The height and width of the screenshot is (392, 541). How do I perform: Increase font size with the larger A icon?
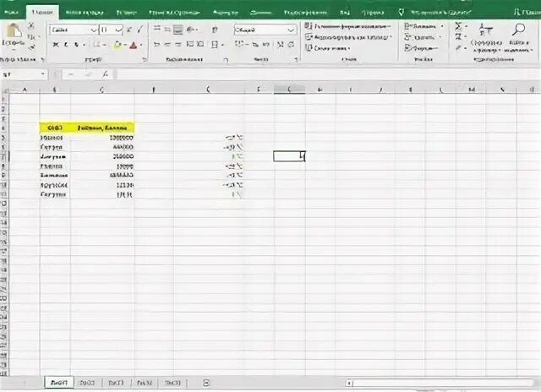[x=129, y=30]
